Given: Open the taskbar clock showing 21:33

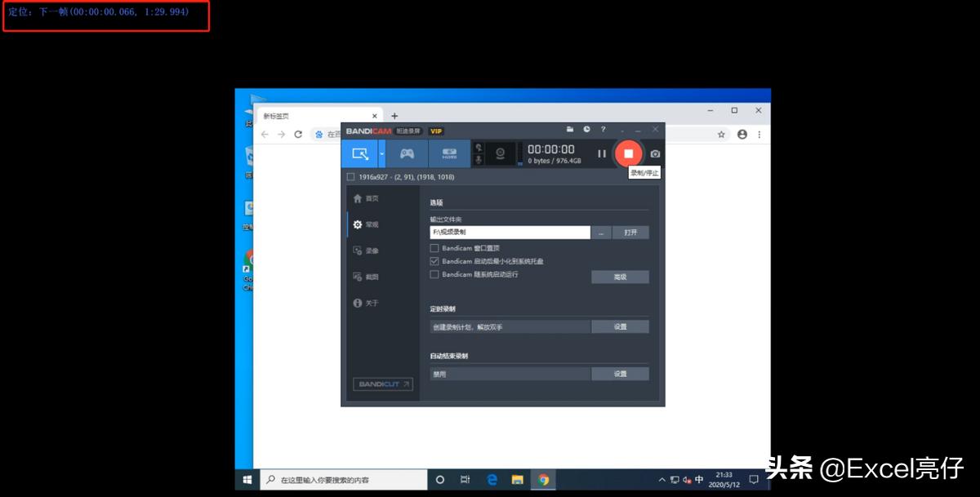Looking at the screenshot, I should pos(724,479).
